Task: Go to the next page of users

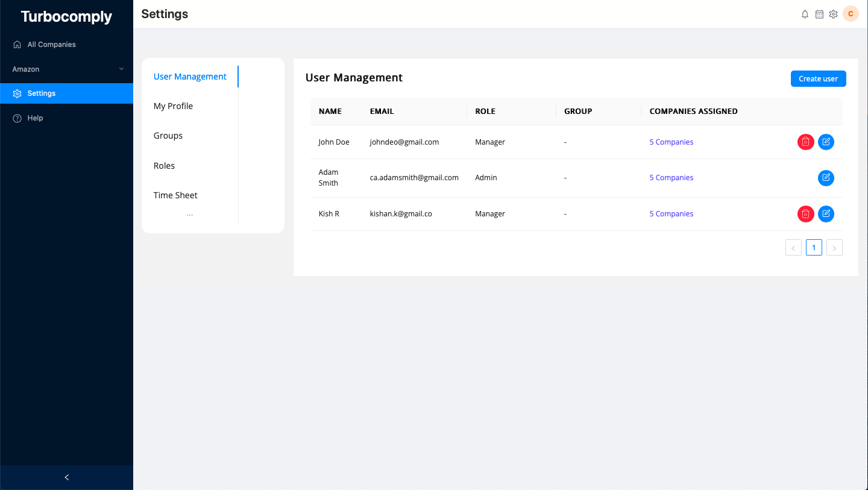Action: coord(834,247)
